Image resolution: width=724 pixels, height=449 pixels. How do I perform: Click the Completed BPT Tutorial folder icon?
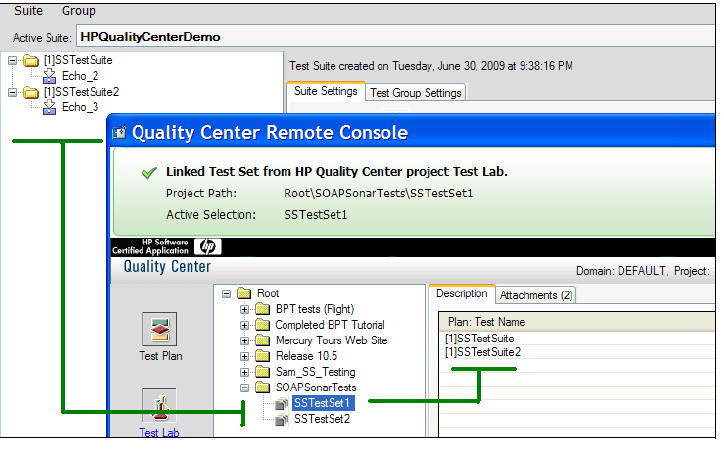point(262,325)
